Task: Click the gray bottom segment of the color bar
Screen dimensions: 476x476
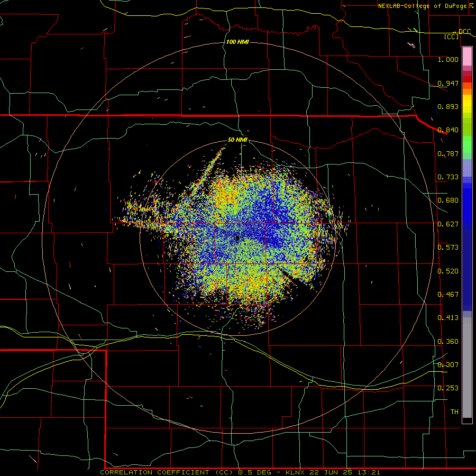Action: click(467, 368)
